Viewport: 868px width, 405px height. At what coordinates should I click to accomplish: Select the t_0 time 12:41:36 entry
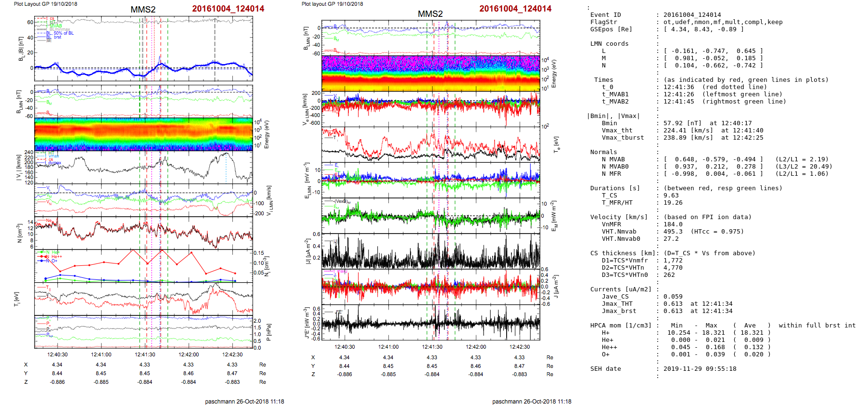(x=678, y=87)
